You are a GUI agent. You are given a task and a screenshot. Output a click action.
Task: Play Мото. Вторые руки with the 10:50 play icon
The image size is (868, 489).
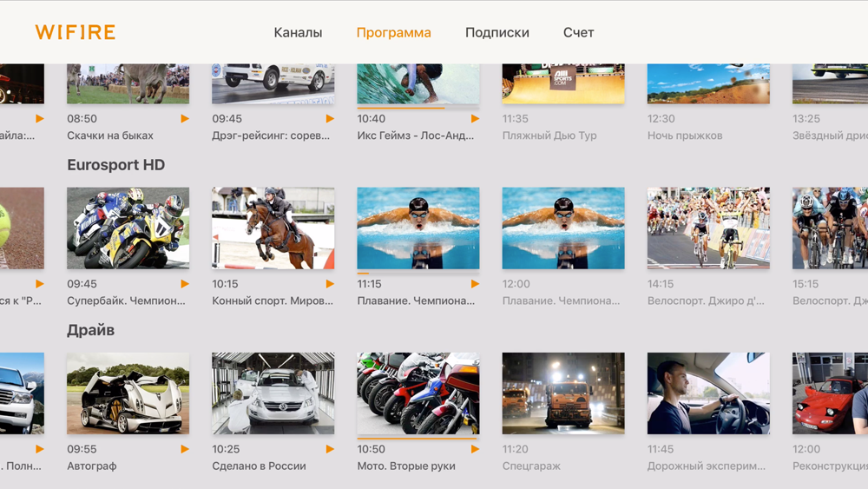[475, 449]
